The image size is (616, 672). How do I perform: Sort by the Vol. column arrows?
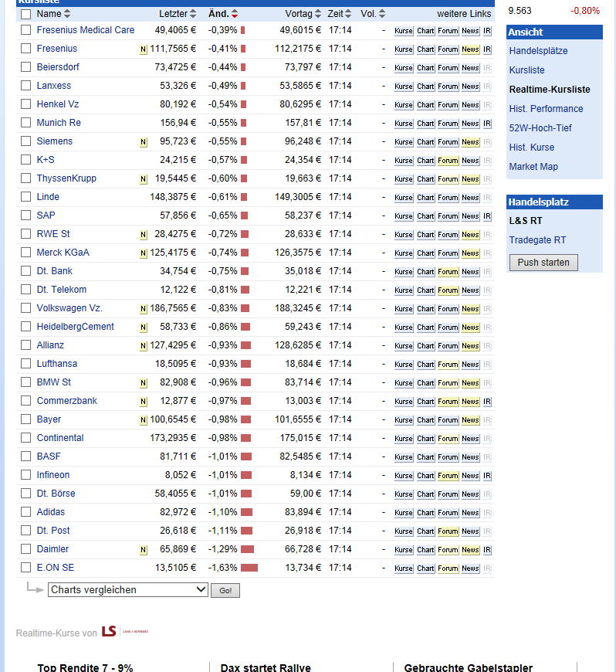point(382,14)
